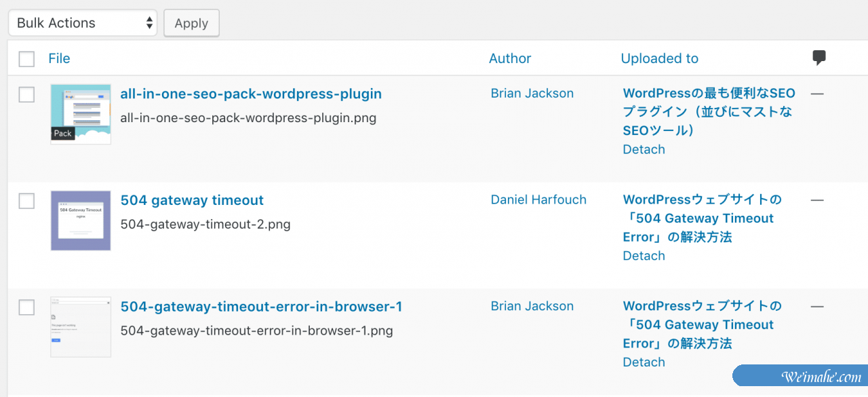Sort by the File column header
Viewport: 868px width, 397px height.
pyautogui.click(x=59, y=58)
